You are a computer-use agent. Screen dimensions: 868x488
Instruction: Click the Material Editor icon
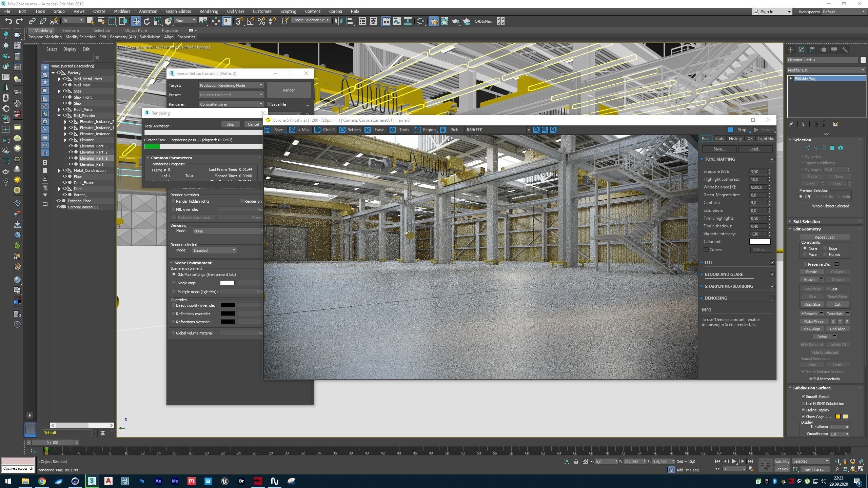pos(420,21)
